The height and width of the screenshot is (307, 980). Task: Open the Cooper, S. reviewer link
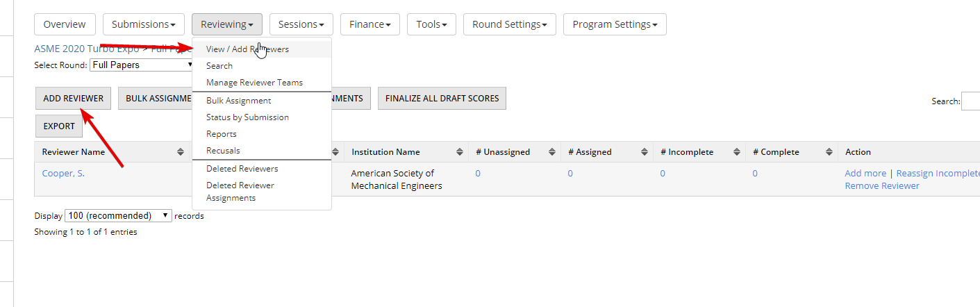click(x=63, y=174)
